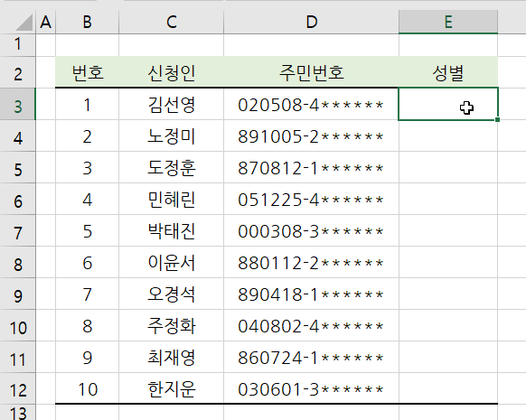Click the cell 020508-4******
Screen dimensions: 526x420
pos(311,104)
